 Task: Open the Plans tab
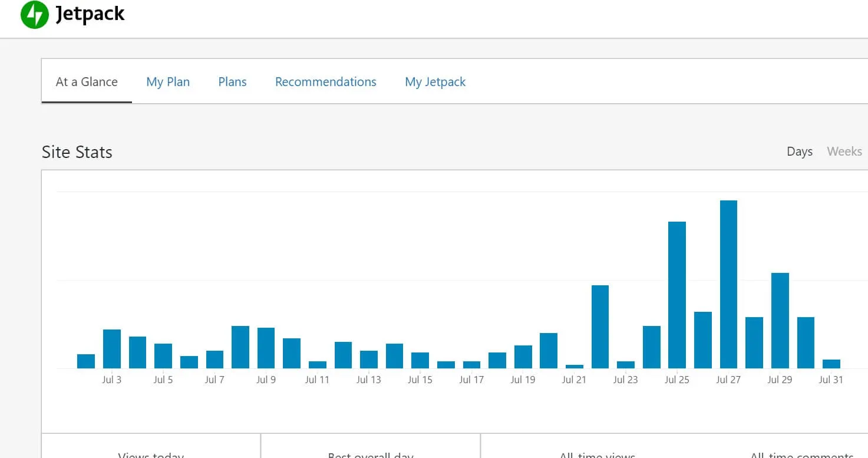(232, 81)
